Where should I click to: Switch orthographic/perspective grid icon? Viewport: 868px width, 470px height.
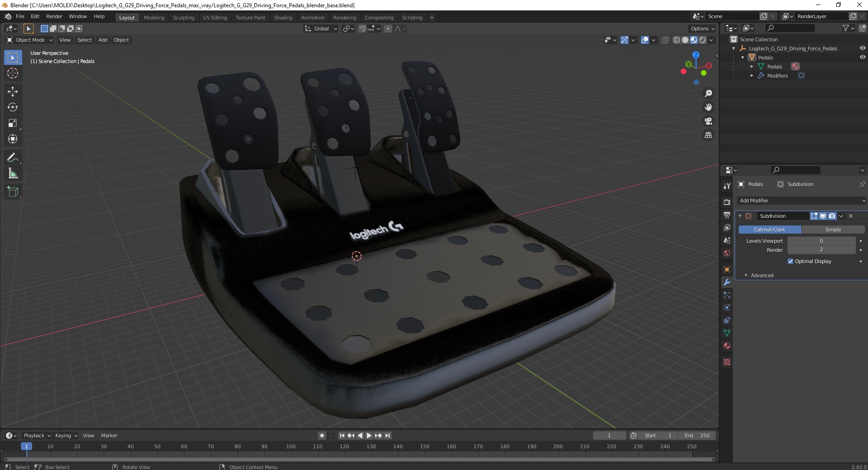click(x=708, y=135)
